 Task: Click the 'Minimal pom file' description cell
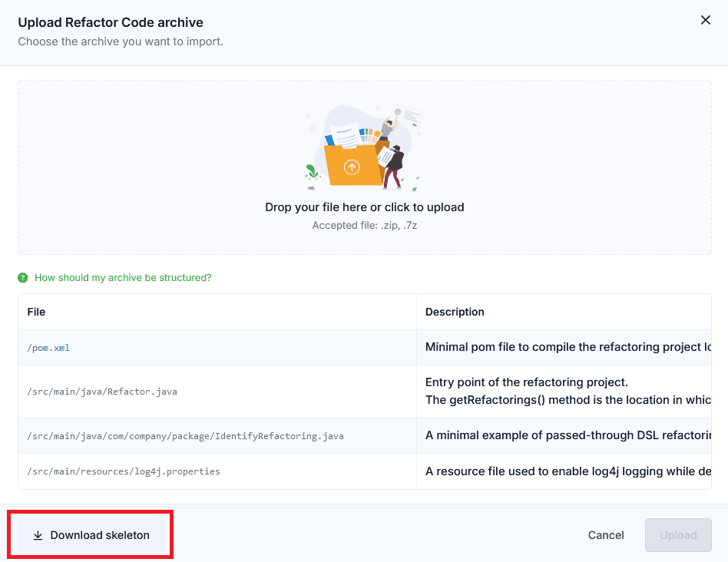(564, 348)
